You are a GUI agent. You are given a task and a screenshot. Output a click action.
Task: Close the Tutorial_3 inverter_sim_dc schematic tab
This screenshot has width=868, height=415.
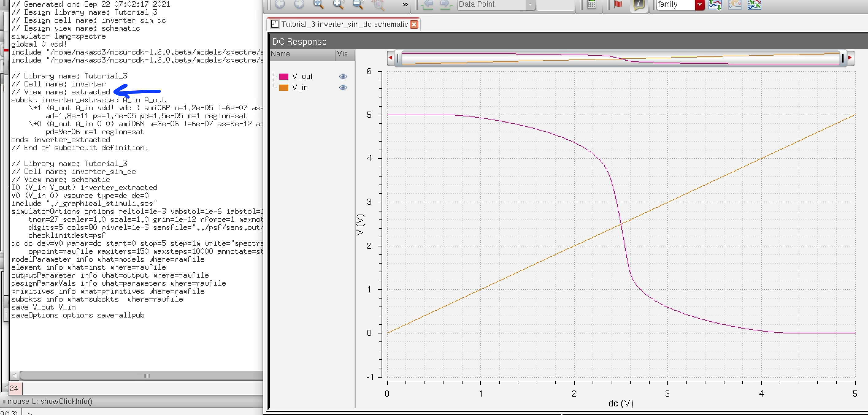click(414, 24)
